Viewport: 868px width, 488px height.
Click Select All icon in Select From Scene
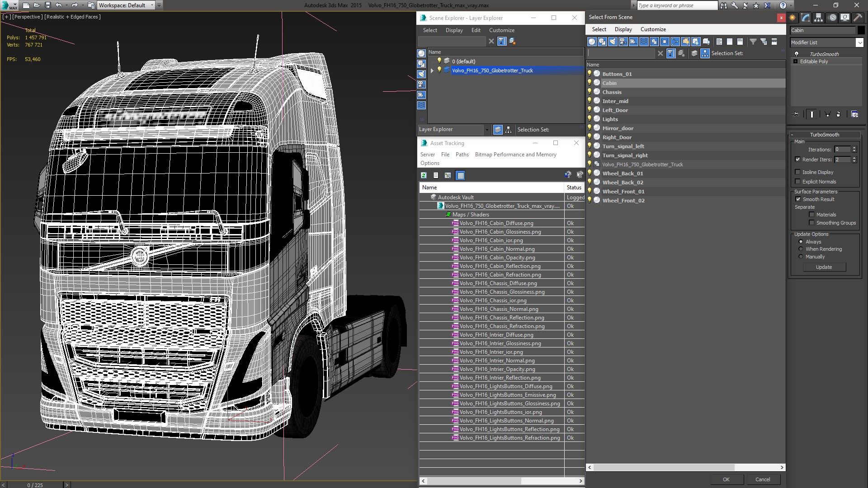click(719, 42)
